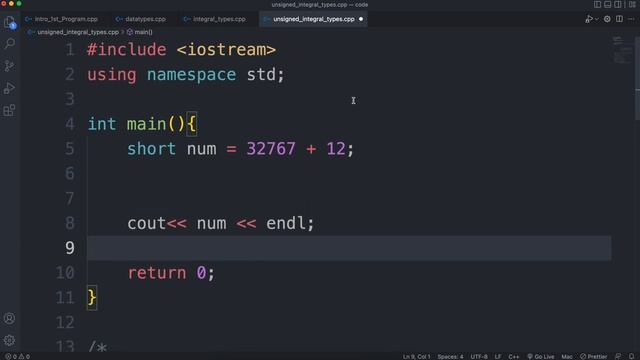The width and height of the screenshot is (640, 360).
Task: Open the Explorer view in activity bar
Action: pyautogui.click(x=9, y=22)
